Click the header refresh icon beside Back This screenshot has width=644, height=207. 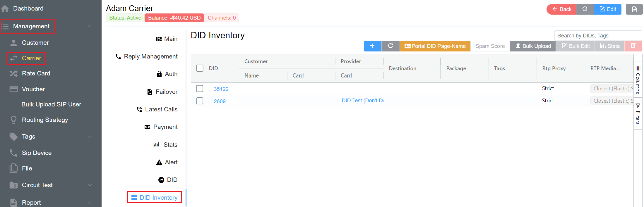585,9
